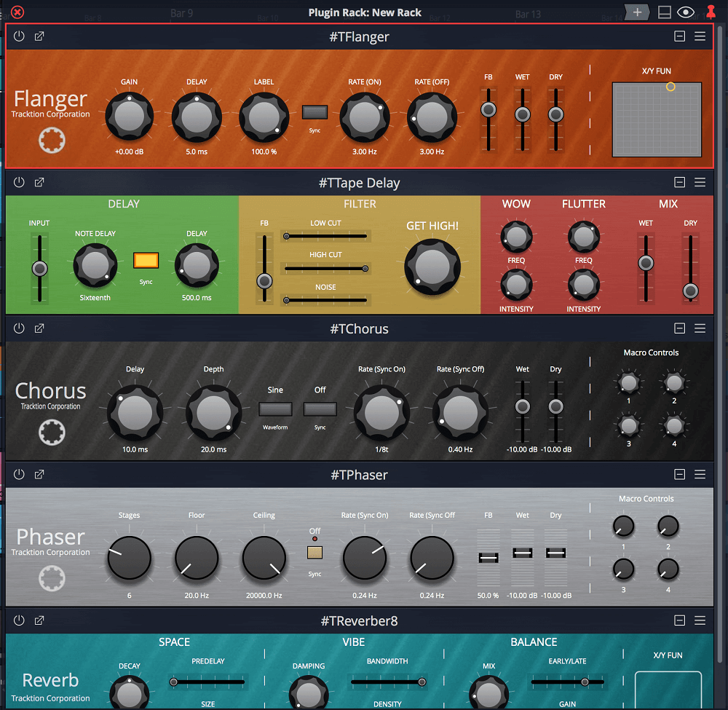Toggle power for #TTape Delay plugin
The width and height of the screenshot is (728, 710).
(19, 182)
